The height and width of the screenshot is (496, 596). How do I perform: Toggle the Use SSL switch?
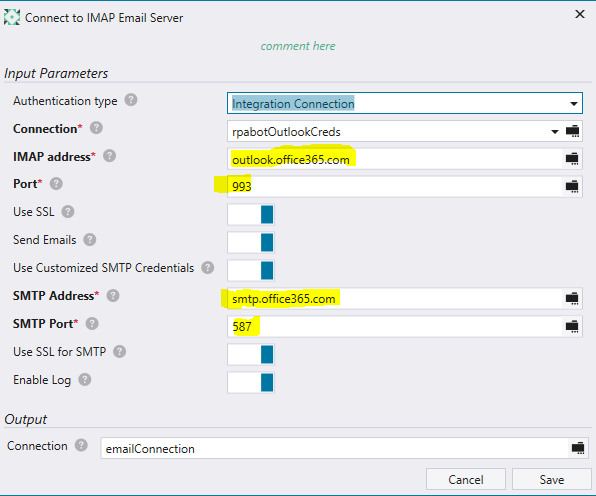coord(251,214)
